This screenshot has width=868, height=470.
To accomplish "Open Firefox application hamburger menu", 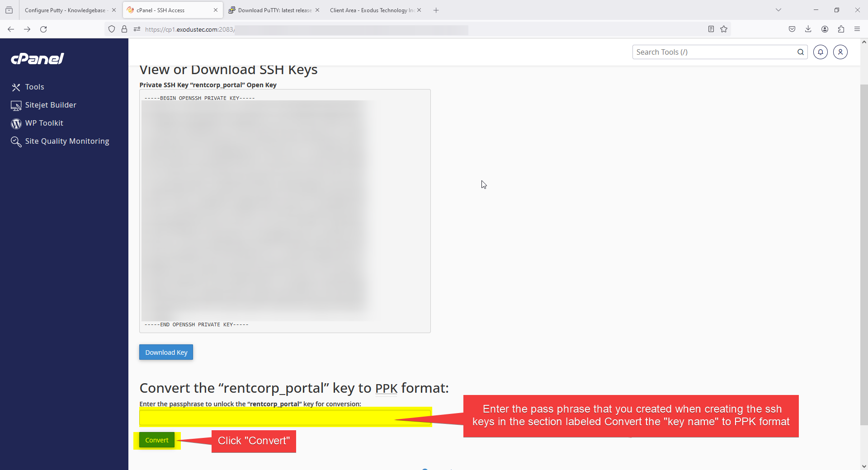I will click(x=857, y=29).
